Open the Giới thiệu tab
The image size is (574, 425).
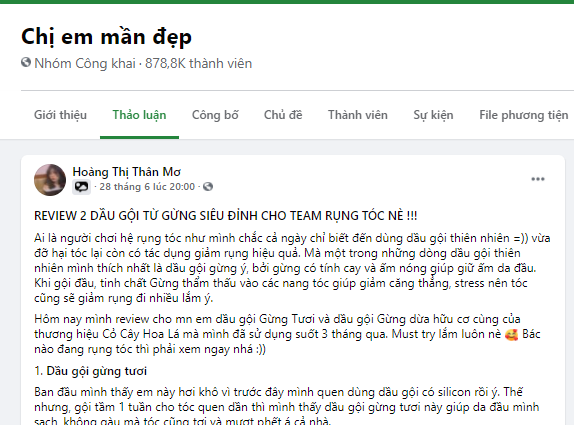(x=60, y=115)
